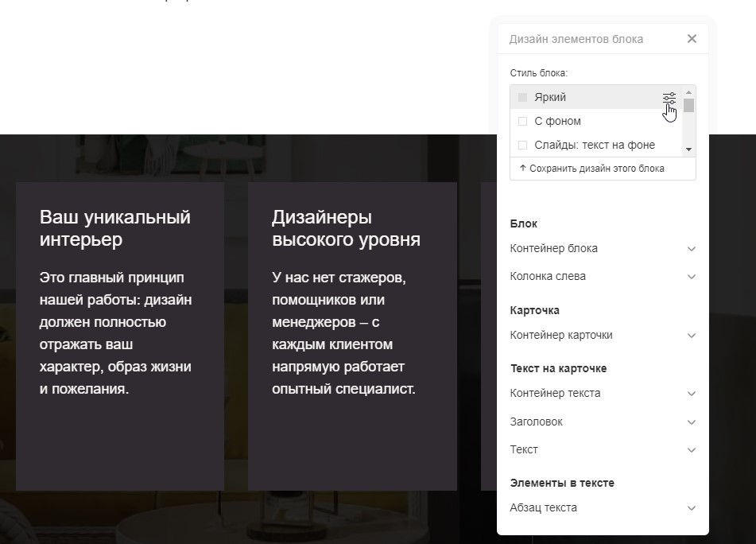Image resolution: width=756 pixels, height=544 pixels.
Task: Click the Дизайнеры высокого уровня heading
Action: tap(346, 228)
